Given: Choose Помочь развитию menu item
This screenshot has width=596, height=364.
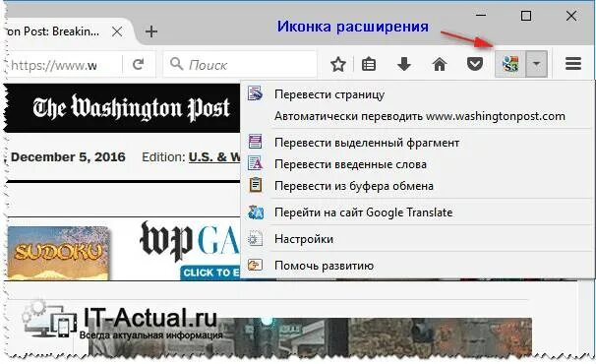Looking at the screenshot, I should (417, 266).
